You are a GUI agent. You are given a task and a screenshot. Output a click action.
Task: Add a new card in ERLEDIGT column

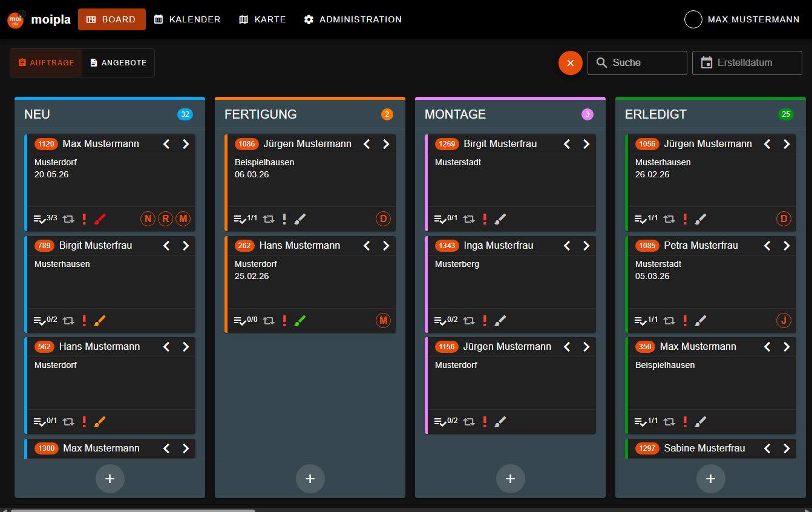click(x=710, y=479)
